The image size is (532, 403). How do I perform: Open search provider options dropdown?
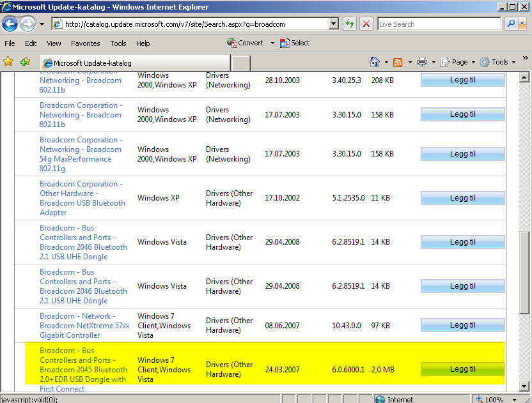tap(522, 24)
